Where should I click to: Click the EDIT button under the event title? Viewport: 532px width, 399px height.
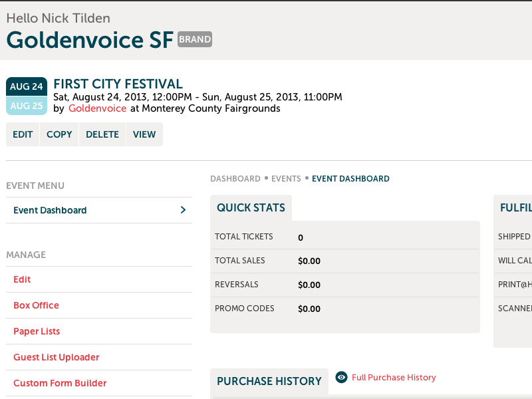coord(23,134)
